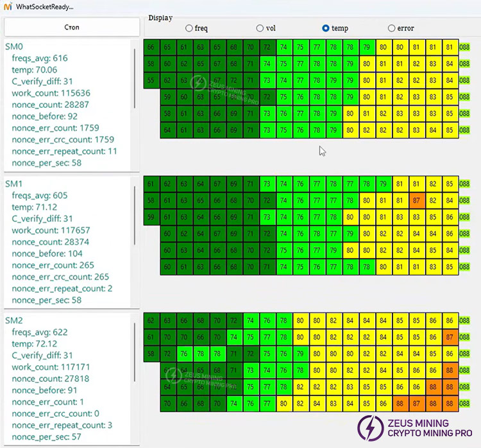Click the 'nonce_err_crc_count: 265' row
Viewport: 481px width, 448px height.
[x=60, y=277]
